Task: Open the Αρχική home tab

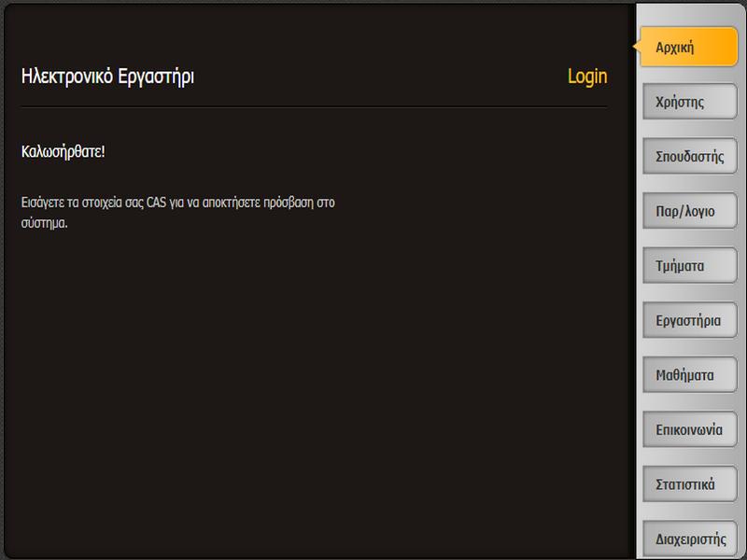Action: point(687,48)
